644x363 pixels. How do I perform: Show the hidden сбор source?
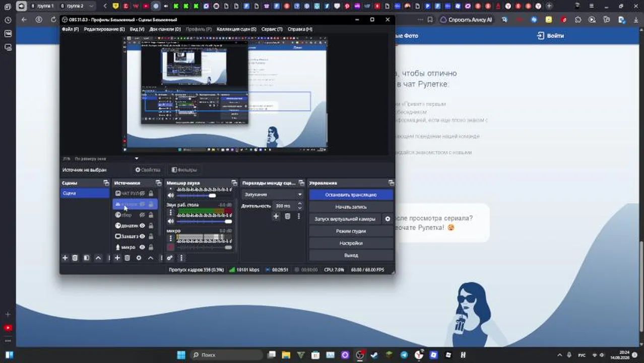click(143, 215)
